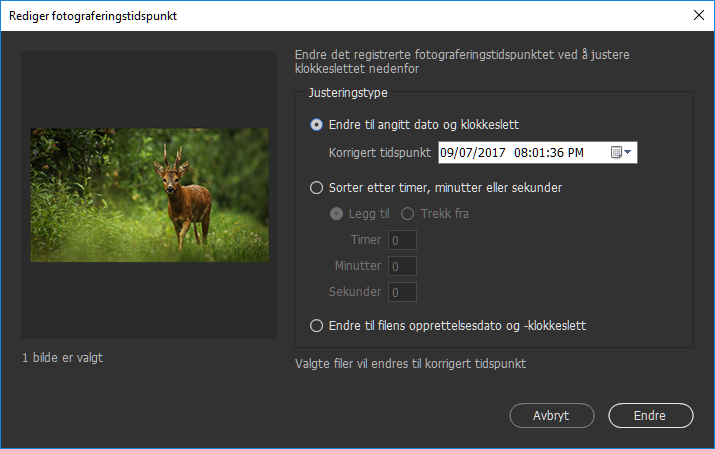Click the Minutter input field
Image resolution: width=715 pixels, height=449 pixels.
(402, 266)
